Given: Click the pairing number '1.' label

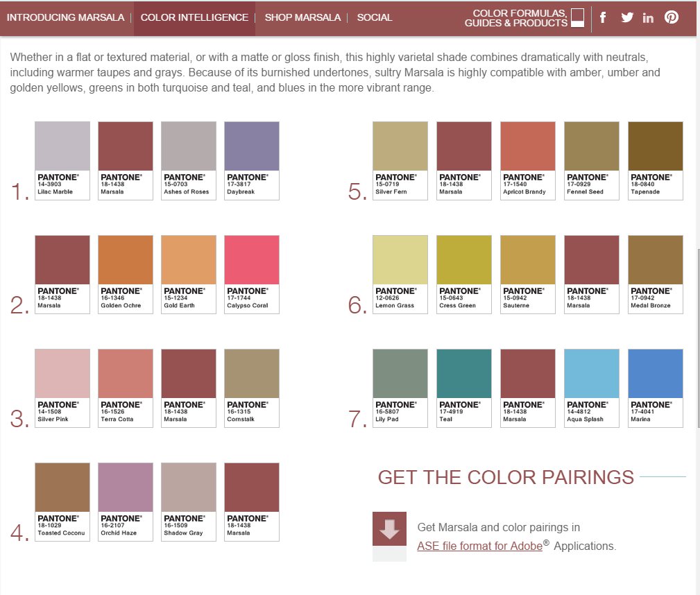Looking at the screenshot, I should (x=20, y=191).
